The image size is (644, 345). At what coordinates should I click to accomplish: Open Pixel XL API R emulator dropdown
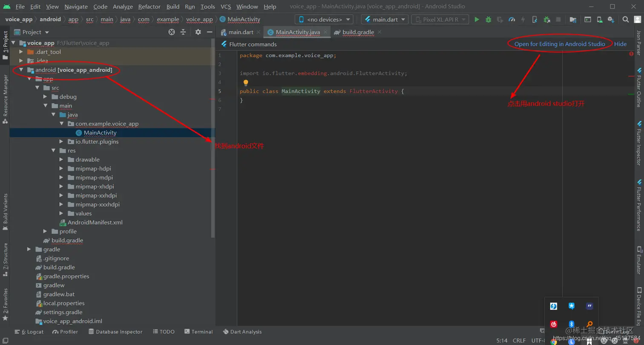440,20
